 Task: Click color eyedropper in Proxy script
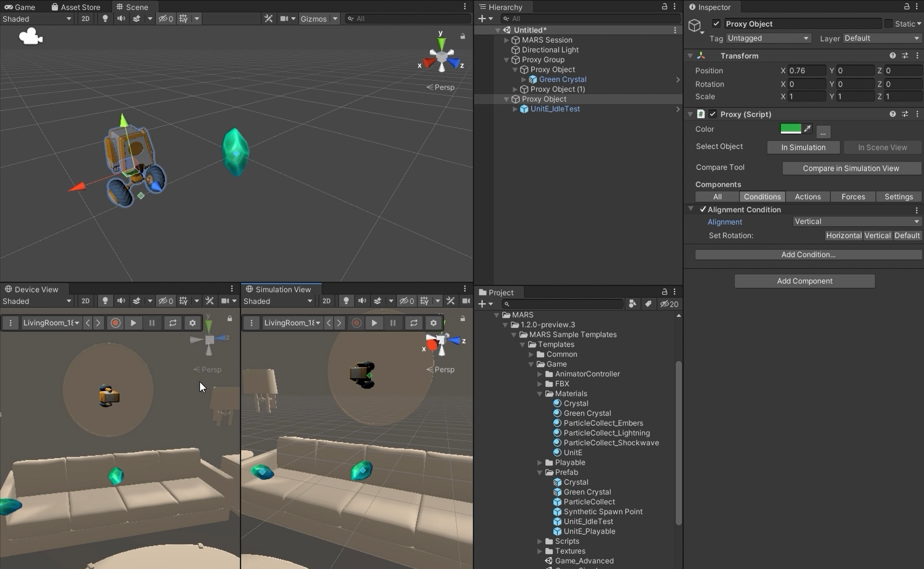point(807,128)
